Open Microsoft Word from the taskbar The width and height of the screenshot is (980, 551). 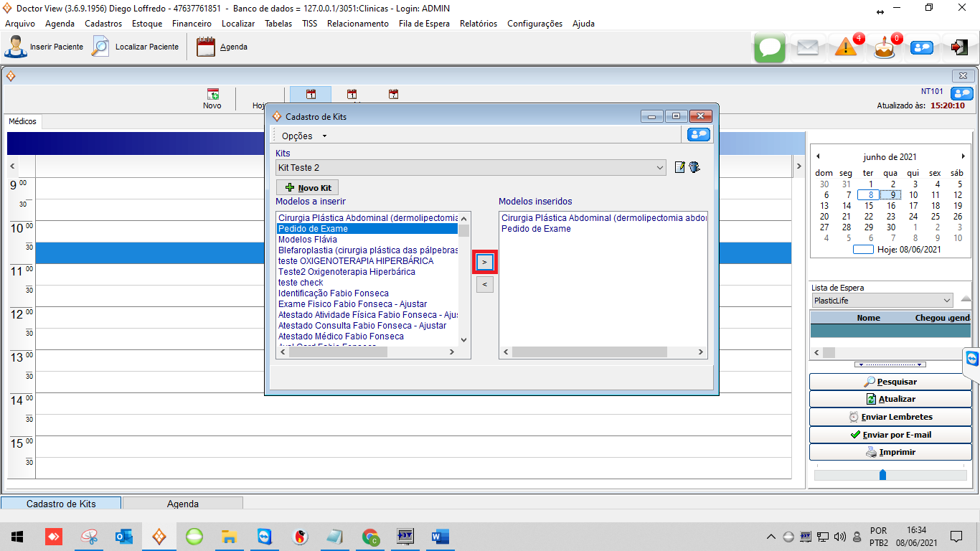(x=440, y=536)
